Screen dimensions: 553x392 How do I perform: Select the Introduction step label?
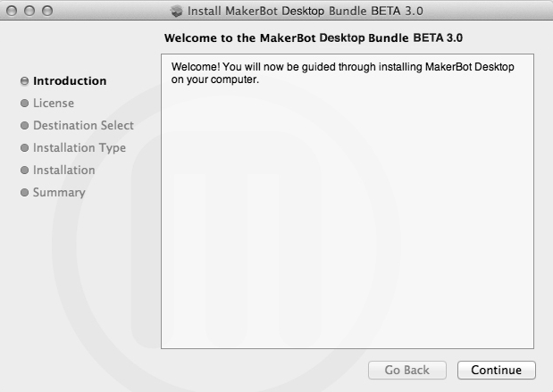coord(70,81)
